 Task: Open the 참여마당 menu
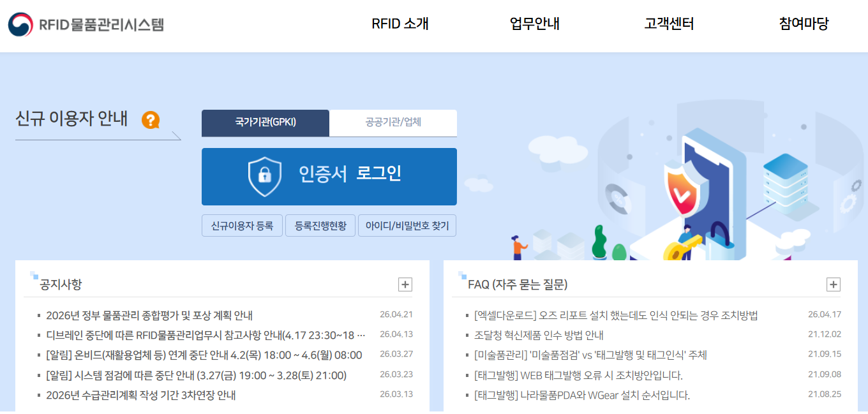pos(804,24)
